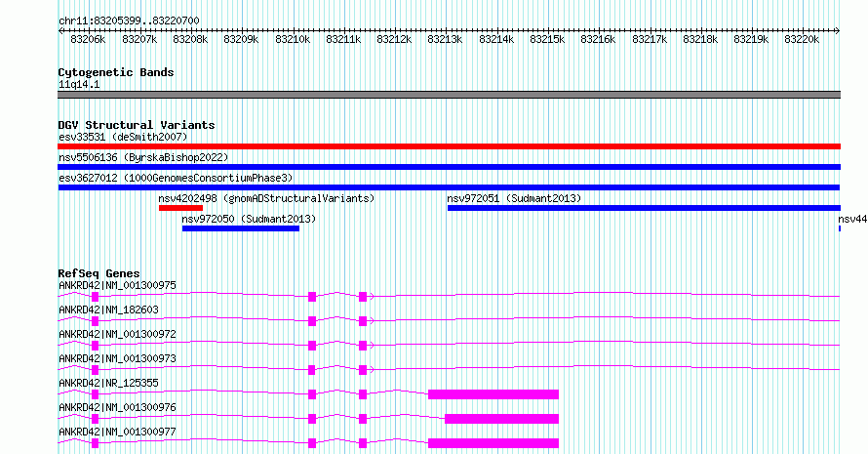Click the 11q14.1 band label
Viewport: 868px width, 454px height.
pyautogui.click(x=79, y=85)
